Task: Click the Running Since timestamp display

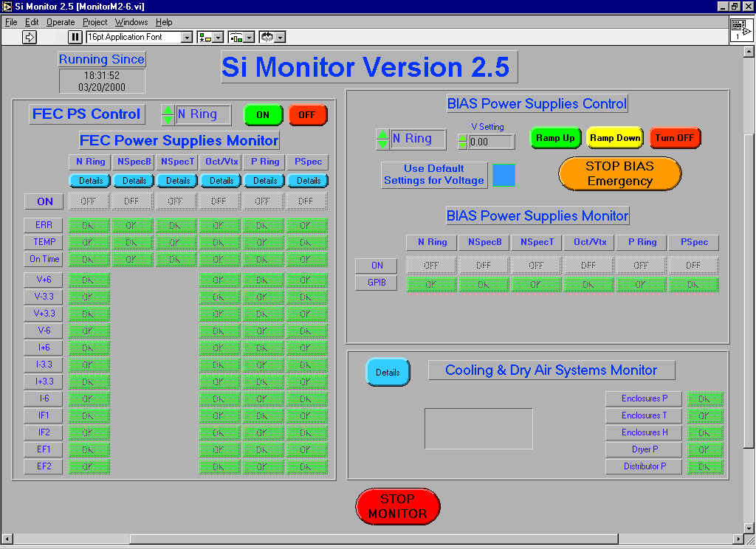Action: 102,81
